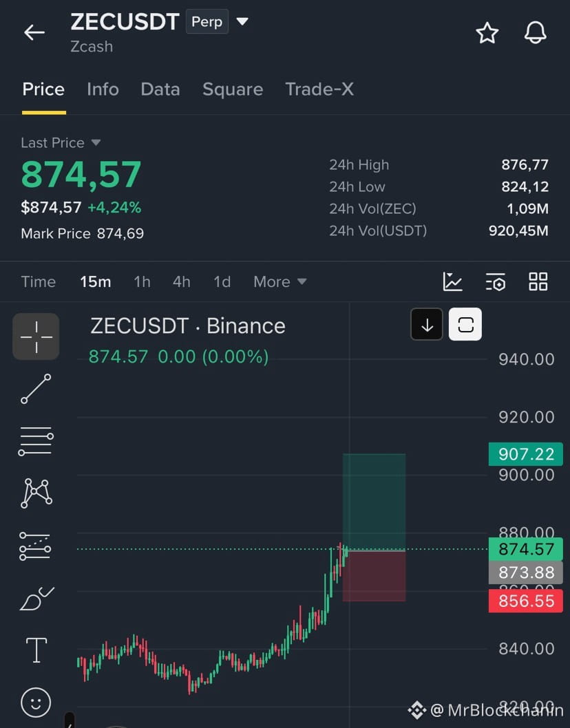Image resolution: width=570 pixels, height=728 pixels.
Task: Select the 1h interval
Action: tap(142, 281)
